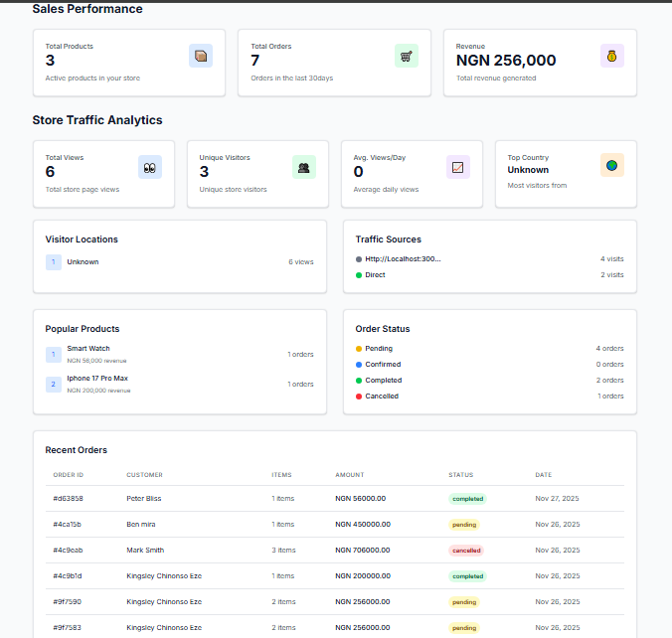Click the 4 visits count for Localhost source
The width and height of the screenshot is (672, 638).
pos(612,258)
